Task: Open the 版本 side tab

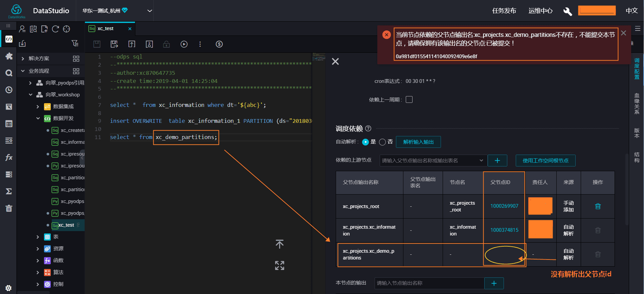Action: 637,133
